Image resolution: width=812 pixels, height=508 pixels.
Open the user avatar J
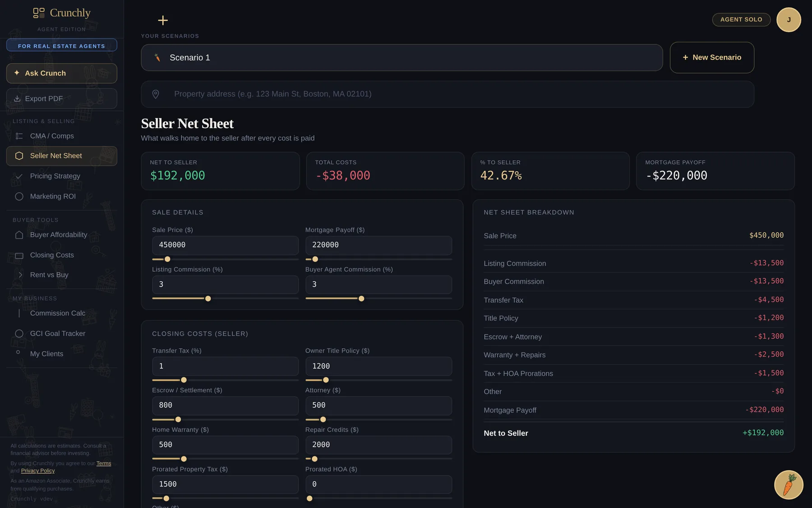pos(789,20)
